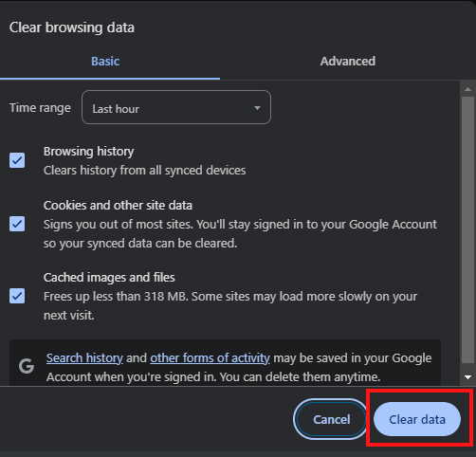Click the Cancel button
This screenshot has width=476, height=457.
pyautogui.click(x=331, y=419)
